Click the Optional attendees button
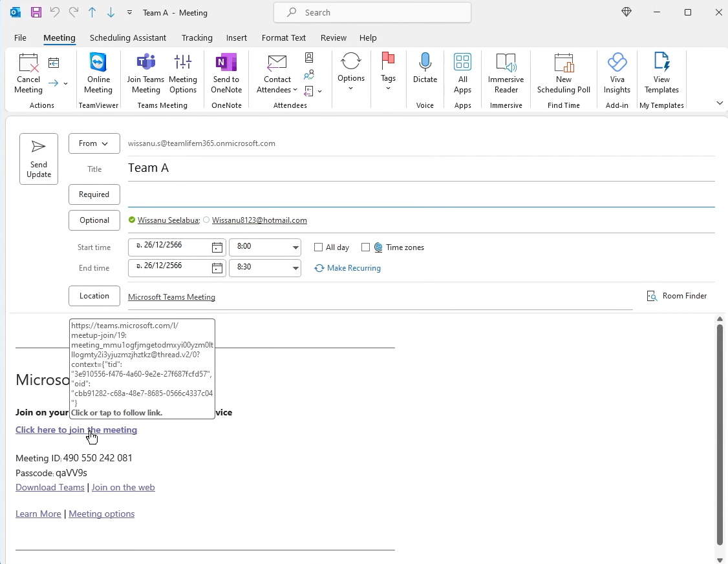Viewport: 728px width, 564px height. [x=94, y=220]
